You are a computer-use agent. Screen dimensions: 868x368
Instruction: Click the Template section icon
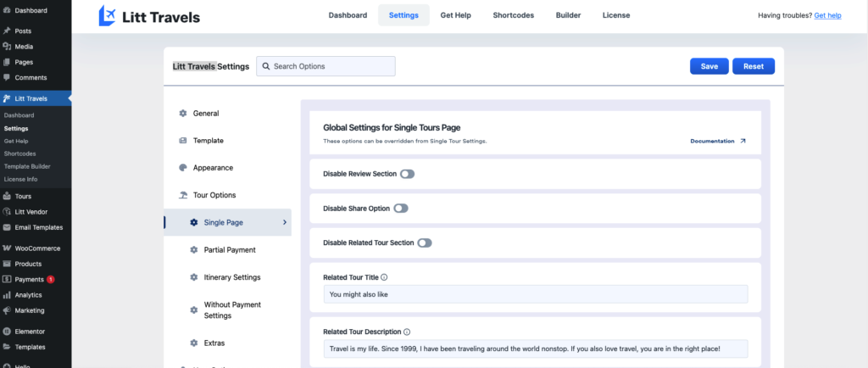click(183, 141)
